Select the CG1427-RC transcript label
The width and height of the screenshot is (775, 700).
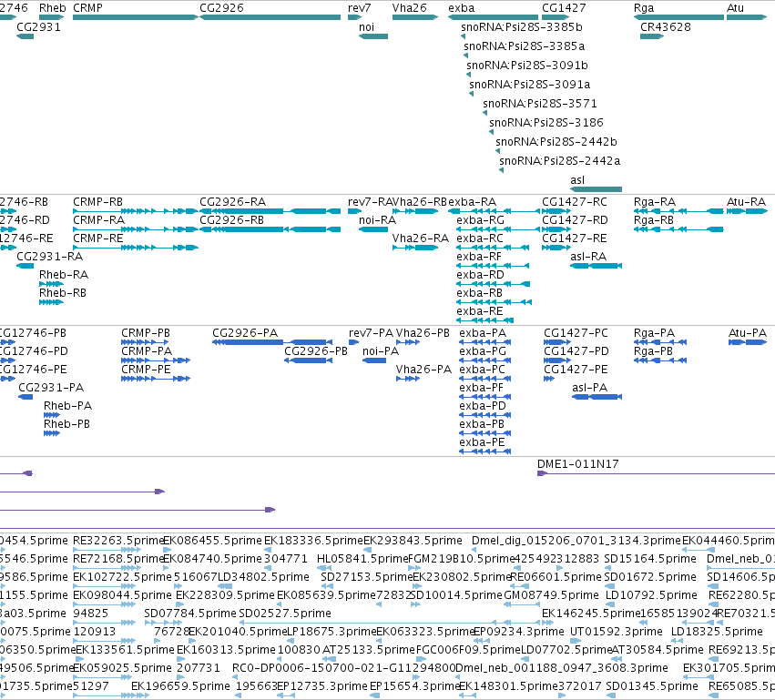point(575,202)
